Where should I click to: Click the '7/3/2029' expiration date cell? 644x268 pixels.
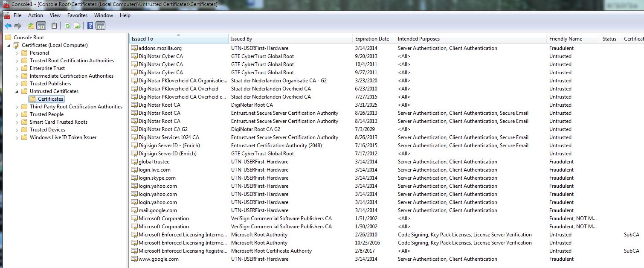coord(366,129)
